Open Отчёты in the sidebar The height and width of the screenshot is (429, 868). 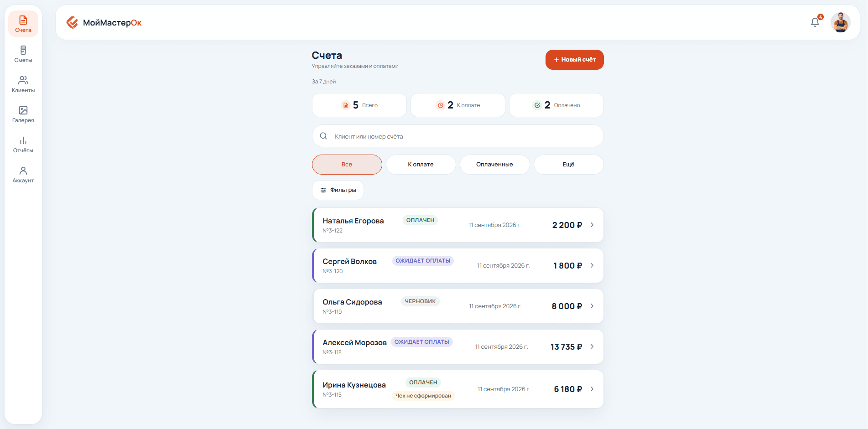click(x=23, y=144)
